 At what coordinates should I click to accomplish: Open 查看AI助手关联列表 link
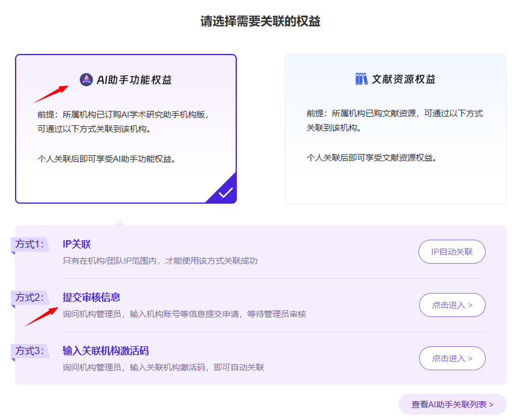(x=452, y=404)
